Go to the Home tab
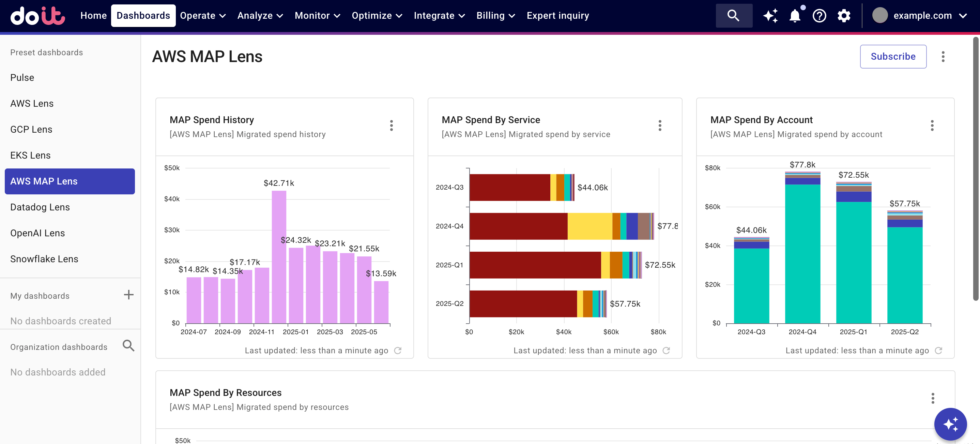The width and height of the screenshot is (980, 444). point(93,16)
